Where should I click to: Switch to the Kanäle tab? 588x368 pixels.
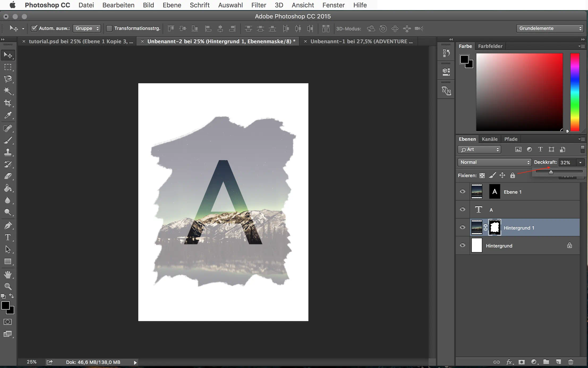(489, 139)
